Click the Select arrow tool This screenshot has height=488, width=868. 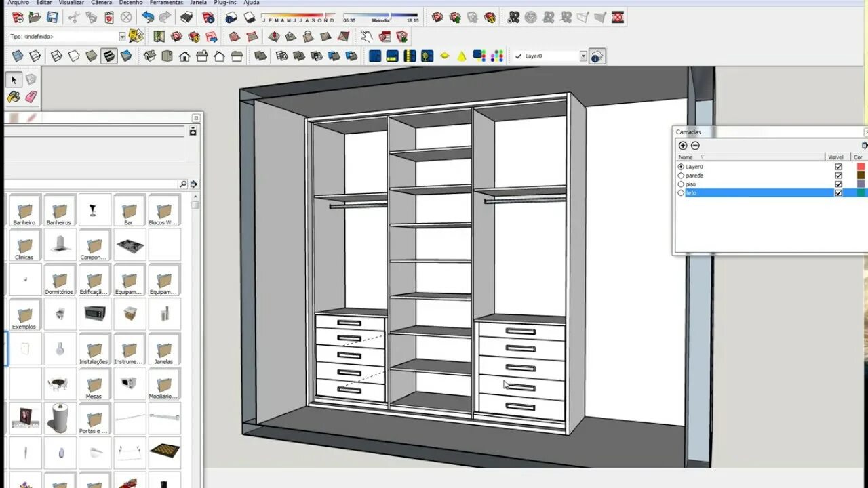tap(14, 80)
